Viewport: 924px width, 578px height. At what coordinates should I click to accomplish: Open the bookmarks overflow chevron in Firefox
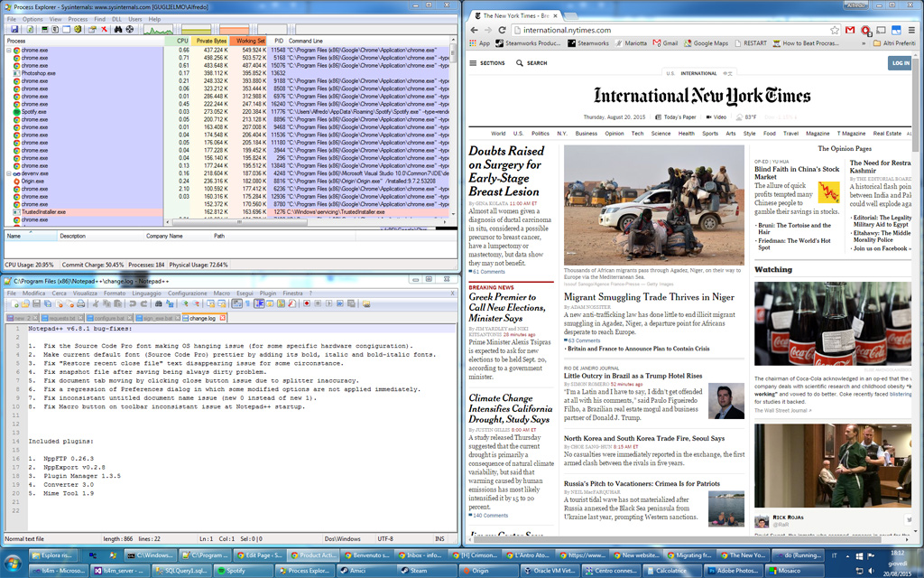[862, 42]
